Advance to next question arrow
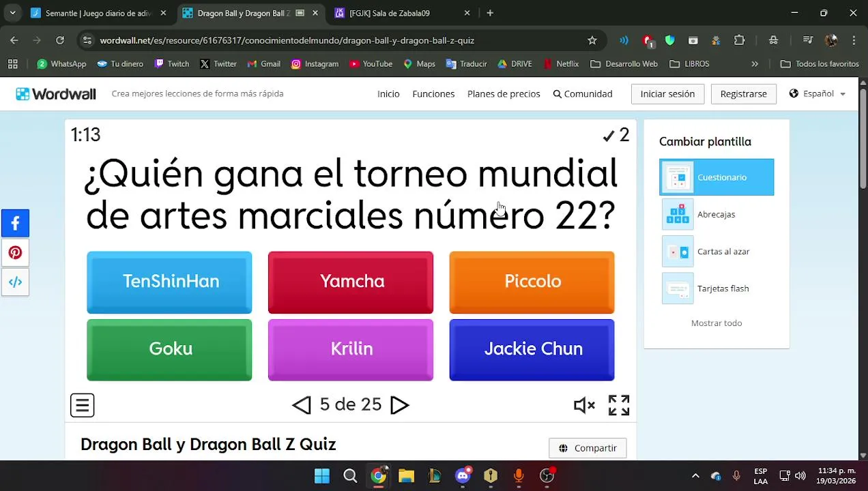868x491 pixels. (x=400, y=405)
